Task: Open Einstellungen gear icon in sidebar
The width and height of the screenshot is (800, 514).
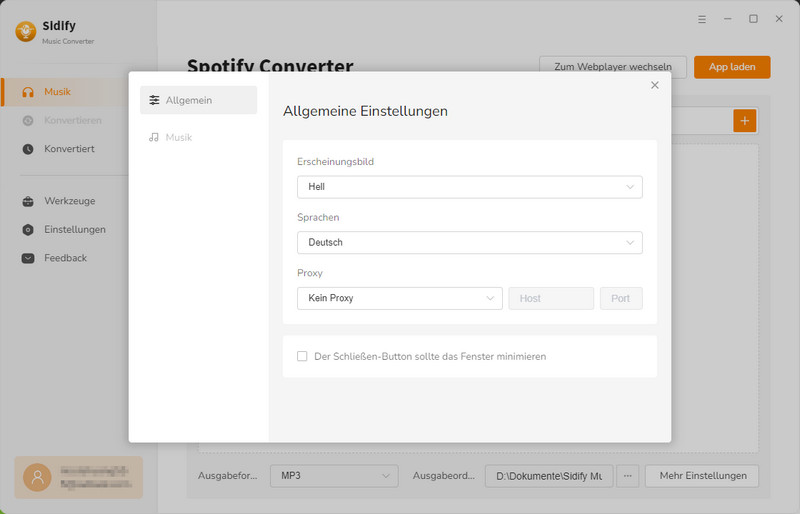Action: coord(28,230)
